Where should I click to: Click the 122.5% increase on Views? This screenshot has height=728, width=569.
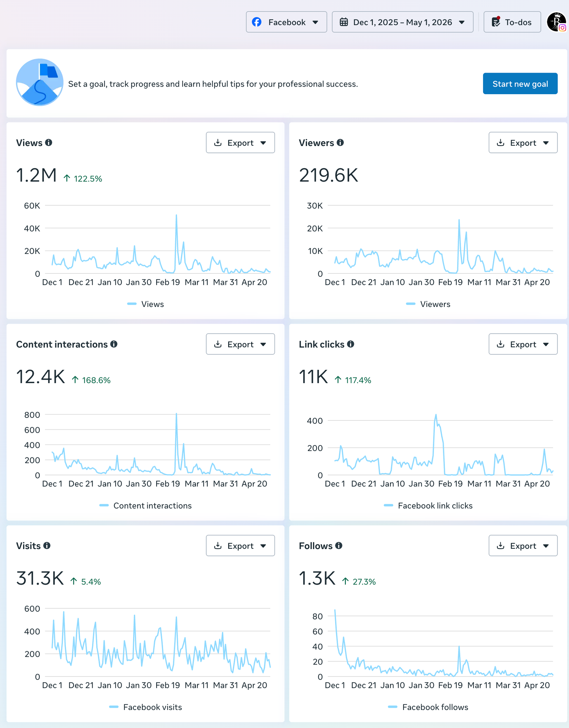83,179
